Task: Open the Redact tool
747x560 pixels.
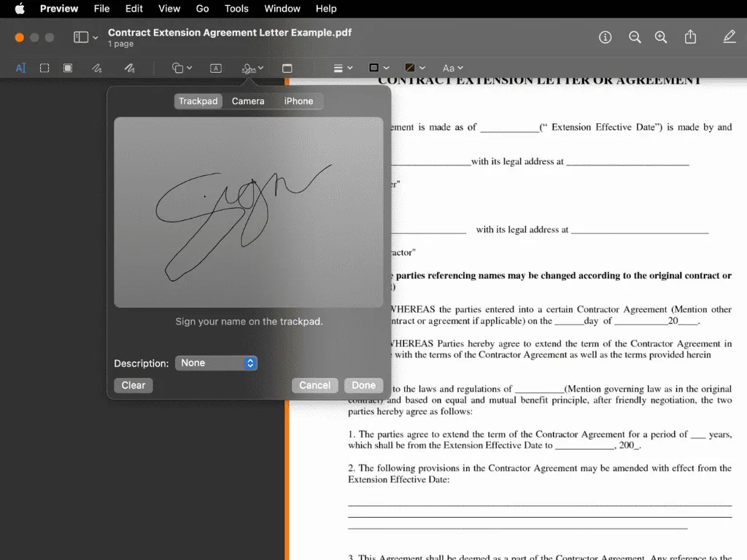Action: click(67, 68)
